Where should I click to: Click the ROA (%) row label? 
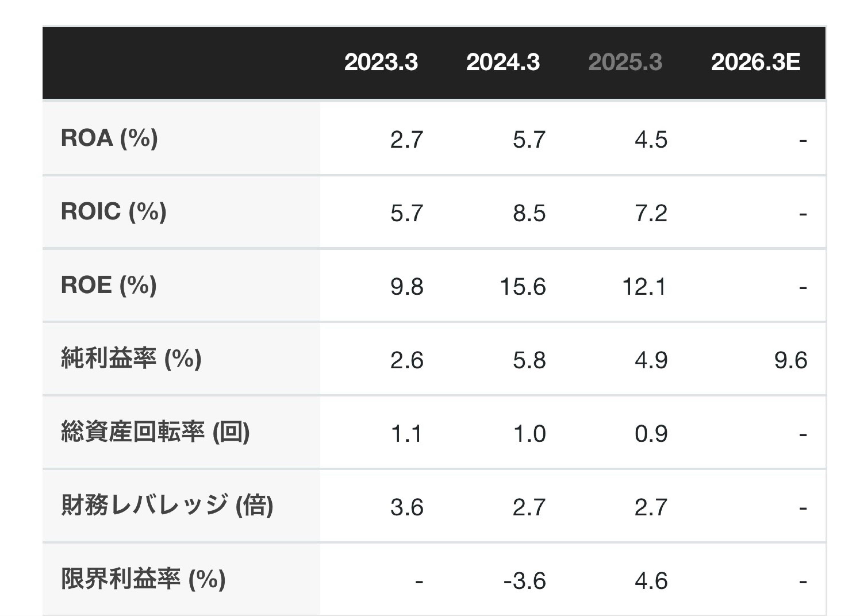[x=109, y=138]
